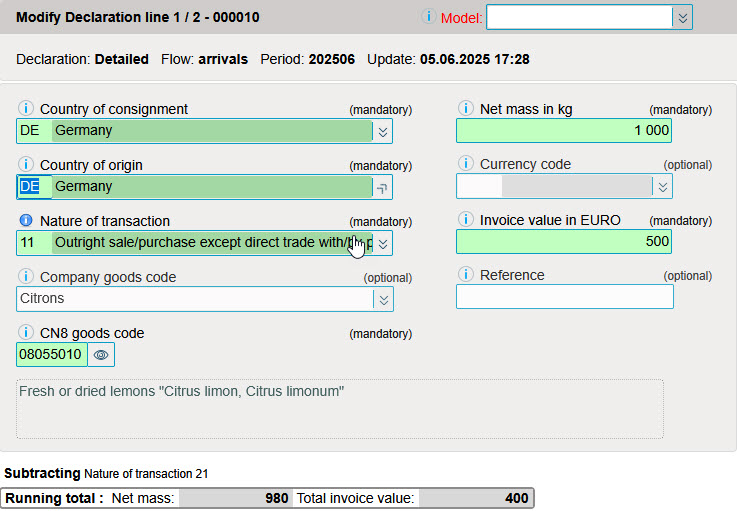737x511 pixels.
Task: Click the Country of origin copy arrow
Action: coord(382,187)
